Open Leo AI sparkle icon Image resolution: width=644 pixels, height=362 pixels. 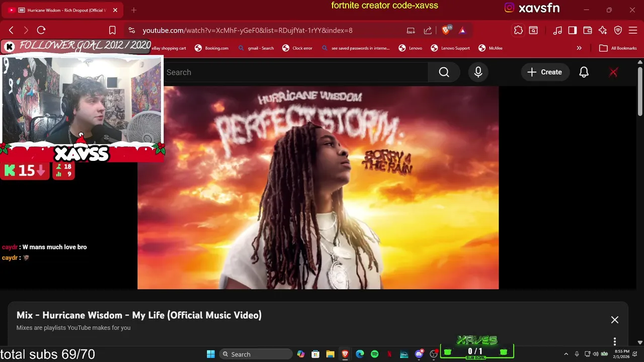point(603,30)
